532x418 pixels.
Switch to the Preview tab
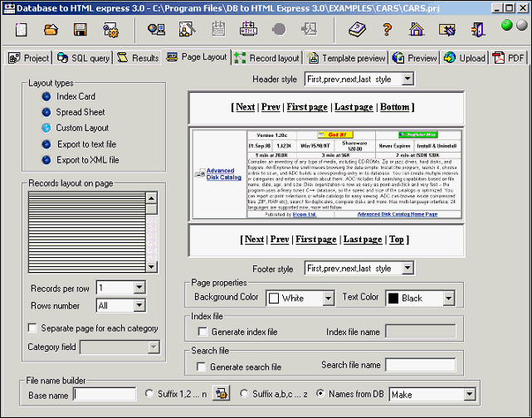pos(415,58)
